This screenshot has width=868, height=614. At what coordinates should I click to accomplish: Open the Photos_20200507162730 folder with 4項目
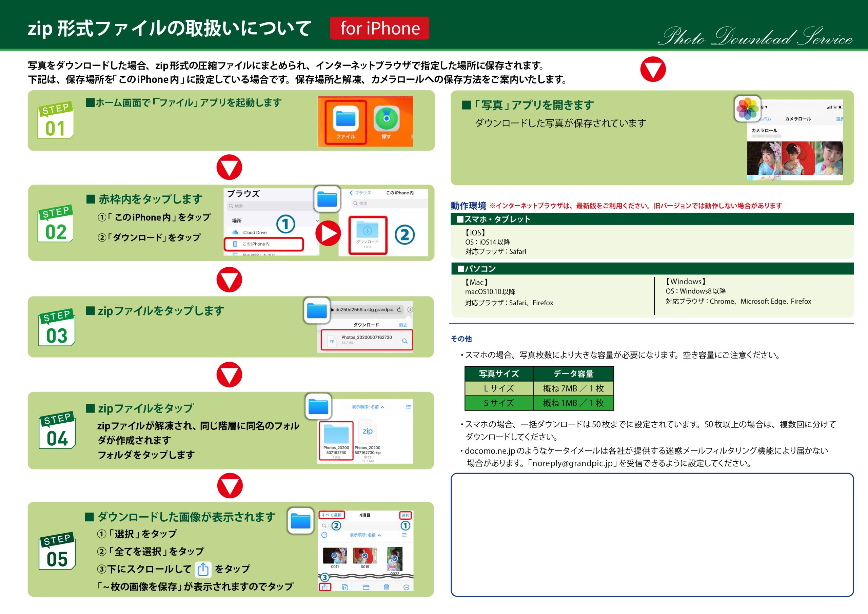tap(336, 440)
